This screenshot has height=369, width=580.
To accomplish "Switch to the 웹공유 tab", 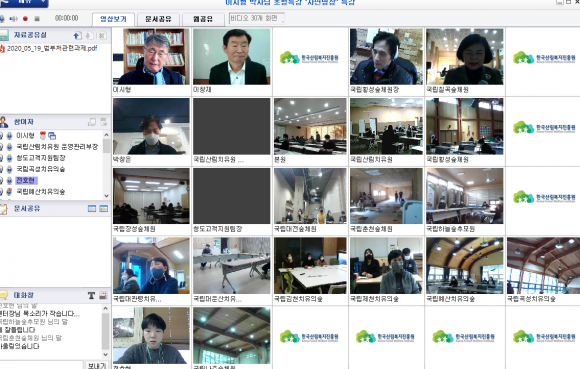I will click(203, 19).
